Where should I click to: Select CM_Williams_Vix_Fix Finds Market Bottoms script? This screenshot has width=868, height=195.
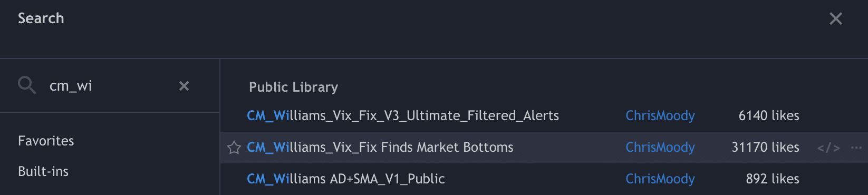[x=380, y=148]
